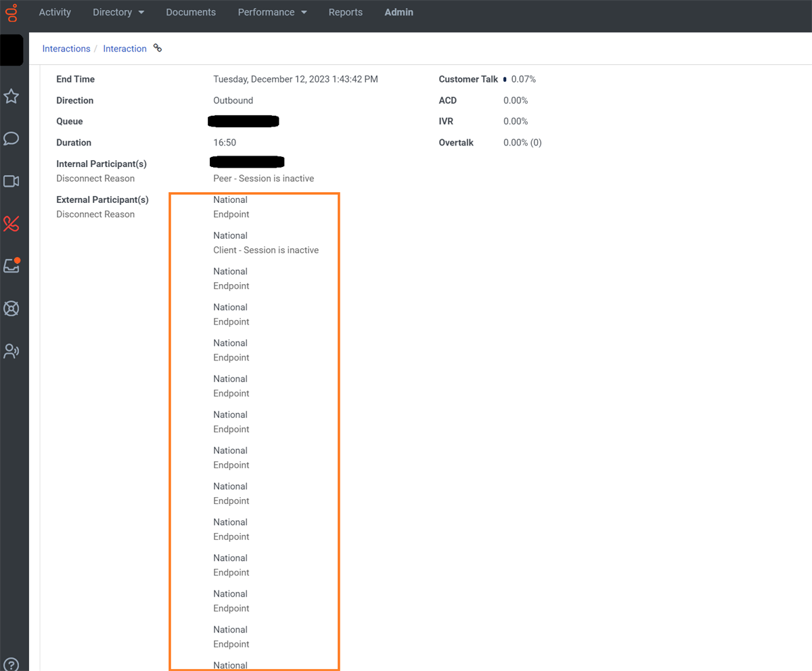Screen dimensions: 812x671
Task: Open the Admin menu
Action: [399, 12]
